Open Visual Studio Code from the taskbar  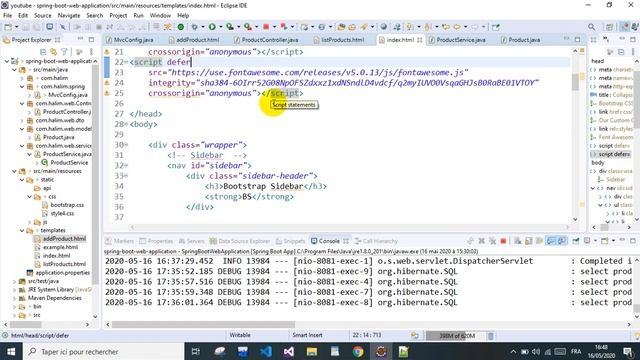click(x=266, y=351)
